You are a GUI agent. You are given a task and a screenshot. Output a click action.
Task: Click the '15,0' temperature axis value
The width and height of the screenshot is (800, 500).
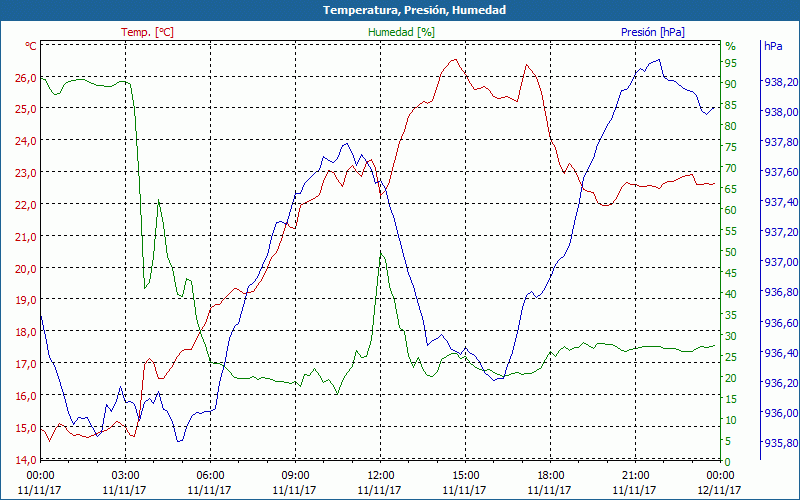click(27, 428)
